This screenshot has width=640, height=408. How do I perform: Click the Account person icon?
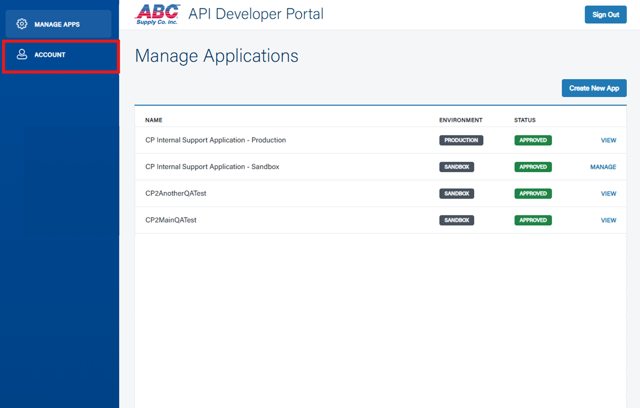[22, 55]
